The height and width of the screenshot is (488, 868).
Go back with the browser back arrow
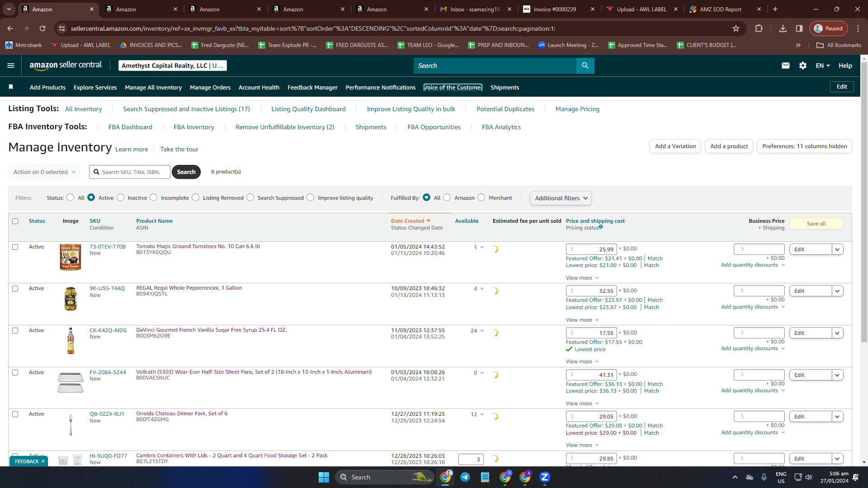coord(10,28)
